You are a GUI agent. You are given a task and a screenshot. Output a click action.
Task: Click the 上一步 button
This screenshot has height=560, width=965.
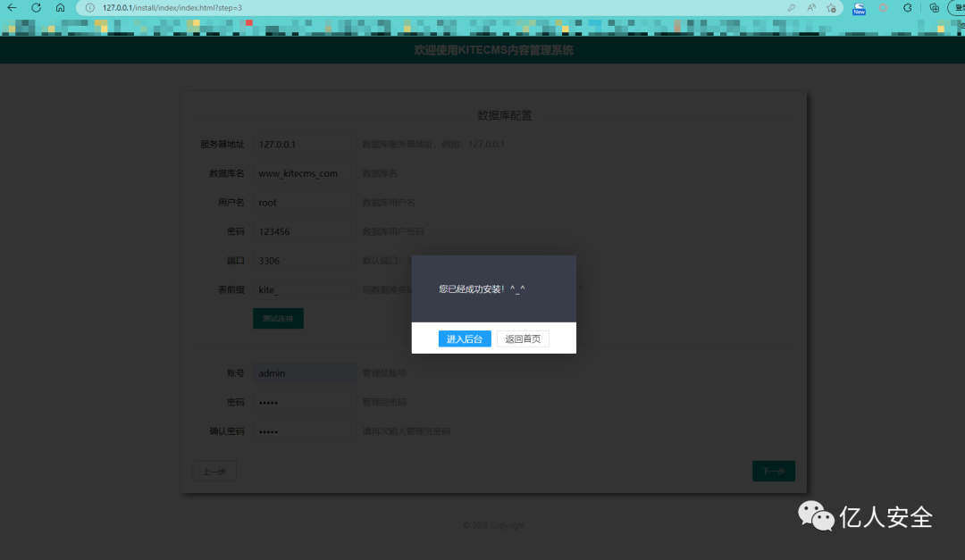pyautogui.click(x=214, y=472)
